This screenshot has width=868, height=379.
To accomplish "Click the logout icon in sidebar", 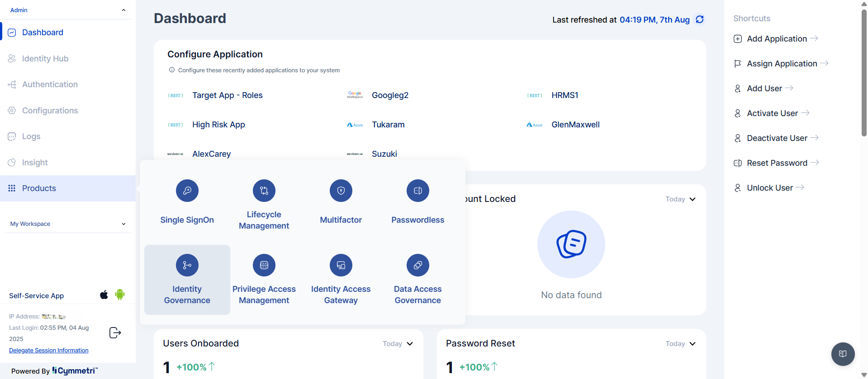I will [115, 333].
